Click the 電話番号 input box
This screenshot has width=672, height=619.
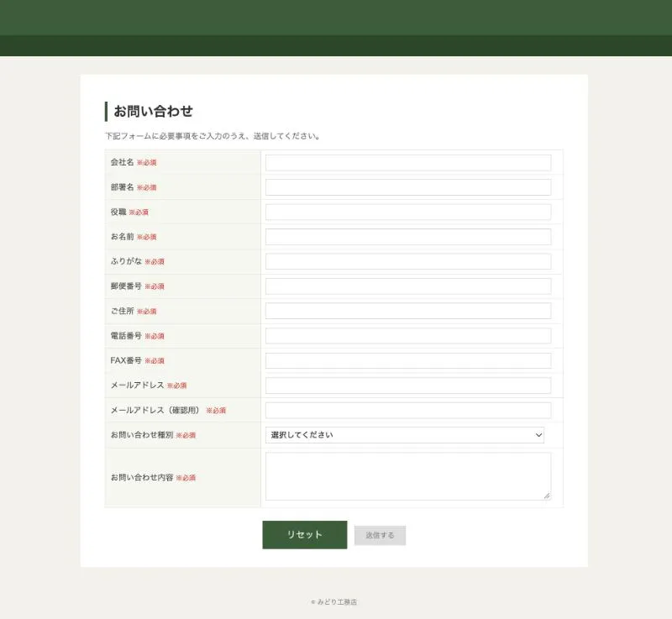(408, 336)
